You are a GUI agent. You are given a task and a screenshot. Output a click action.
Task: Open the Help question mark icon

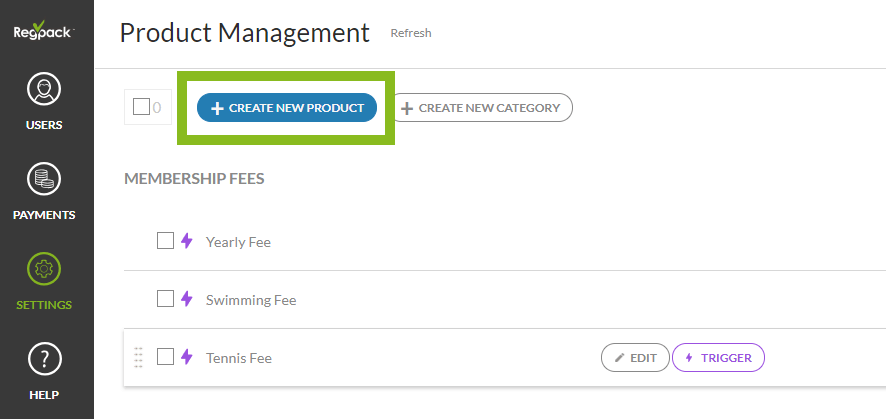point(44,360)
